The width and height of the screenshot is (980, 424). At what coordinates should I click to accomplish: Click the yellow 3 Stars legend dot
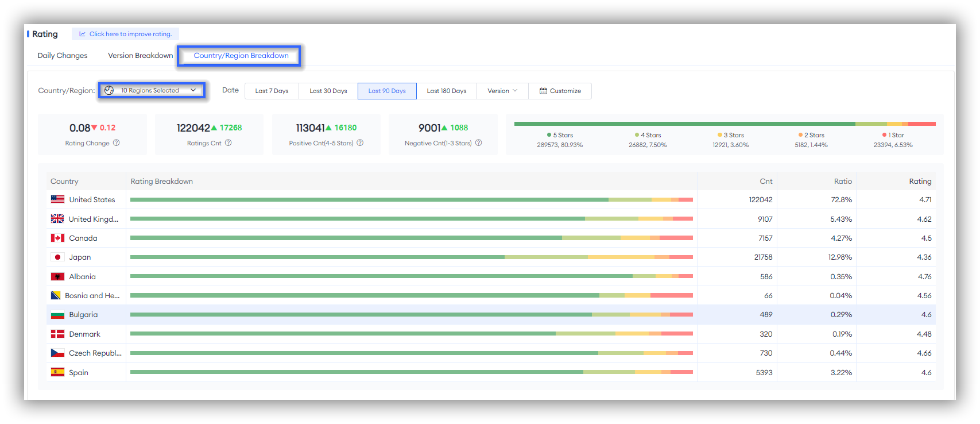(719, 135)
